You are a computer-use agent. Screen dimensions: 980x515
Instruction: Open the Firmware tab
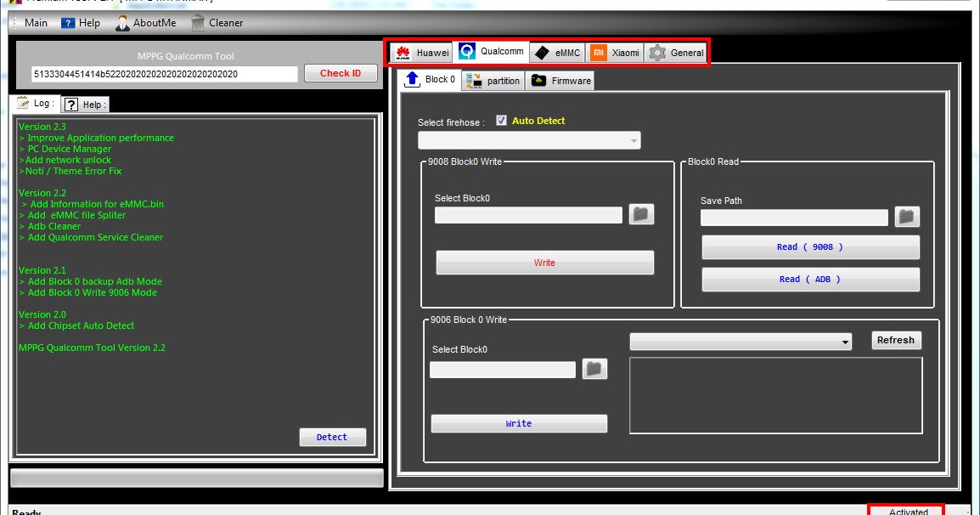pos(560,80)
